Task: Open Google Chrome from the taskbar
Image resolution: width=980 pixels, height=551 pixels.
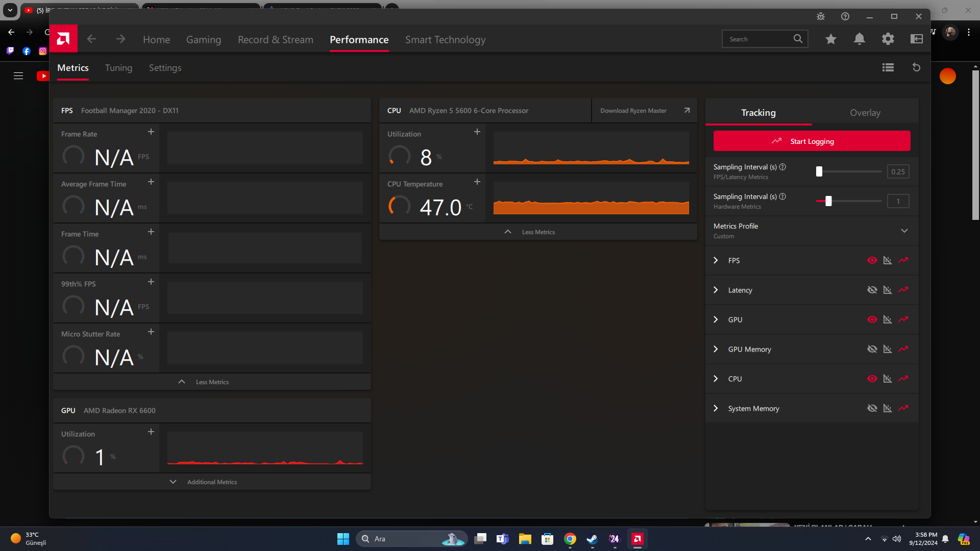Action: point(570,539)
